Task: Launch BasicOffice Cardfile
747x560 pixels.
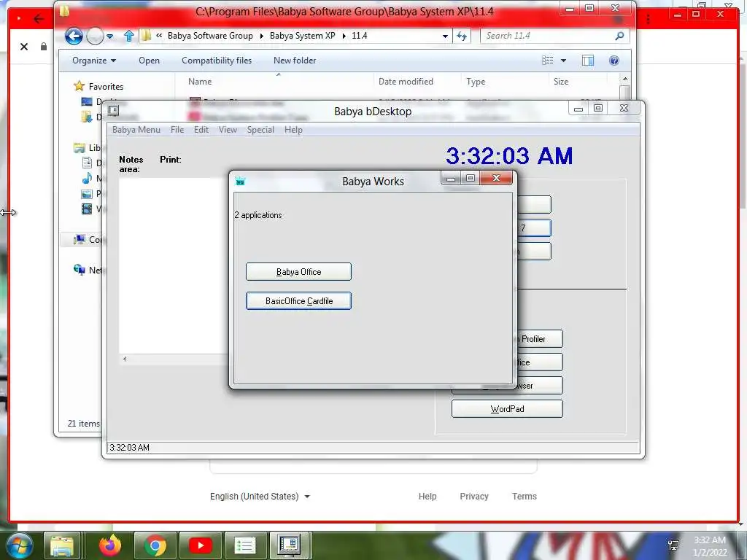Action: tap(298, 301)
